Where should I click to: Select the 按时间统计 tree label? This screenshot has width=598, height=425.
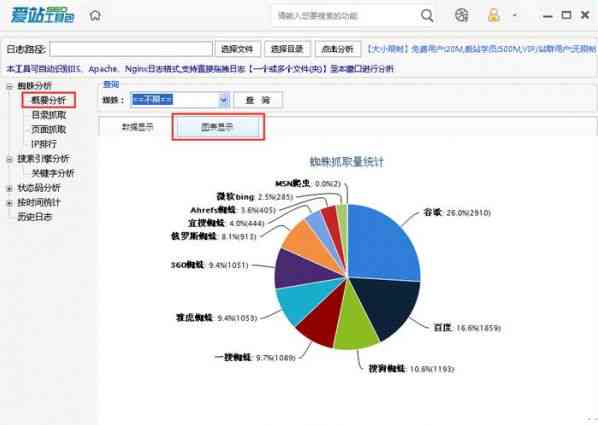click(x=39, y=202)
